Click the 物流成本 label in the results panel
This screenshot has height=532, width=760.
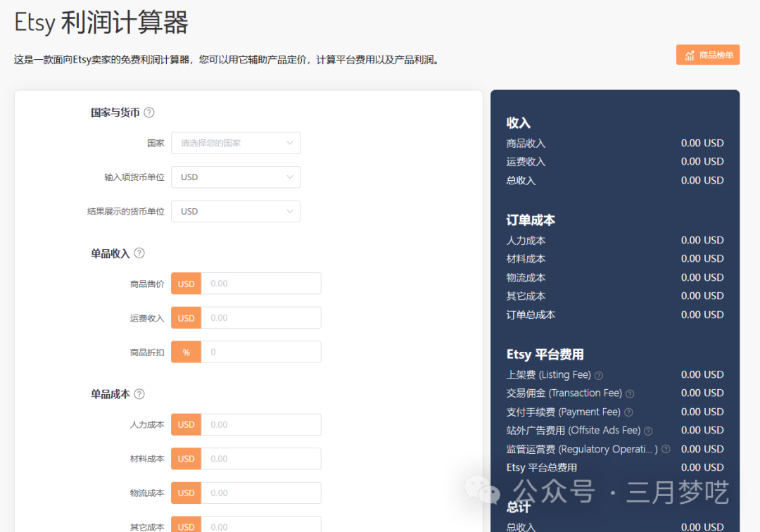[526, 278]
